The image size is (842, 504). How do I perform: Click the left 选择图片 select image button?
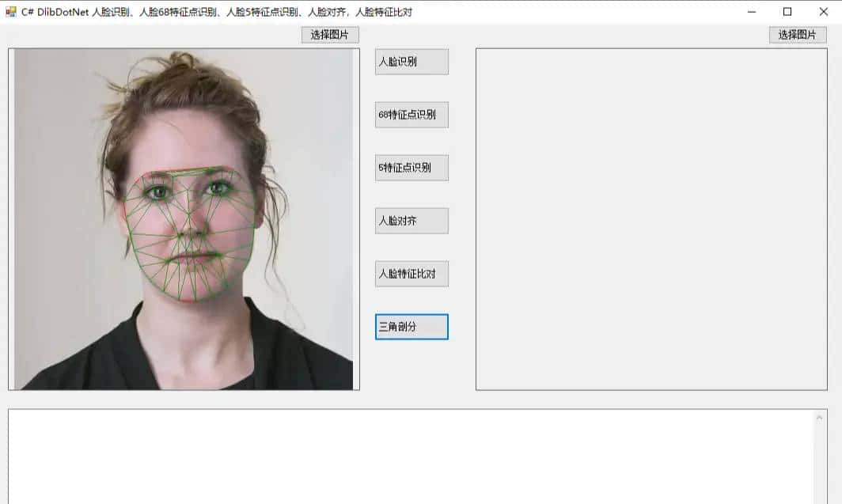329,34
